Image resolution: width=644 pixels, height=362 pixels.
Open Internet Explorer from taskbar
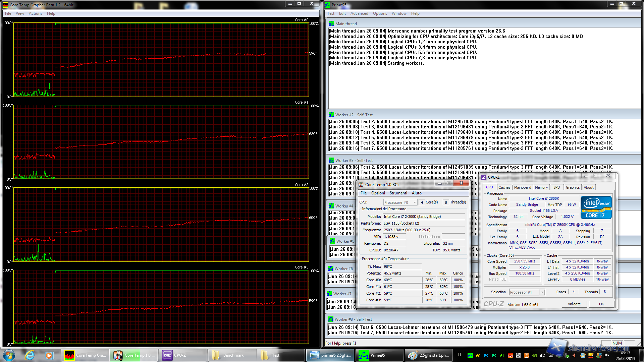click(30, 355)
